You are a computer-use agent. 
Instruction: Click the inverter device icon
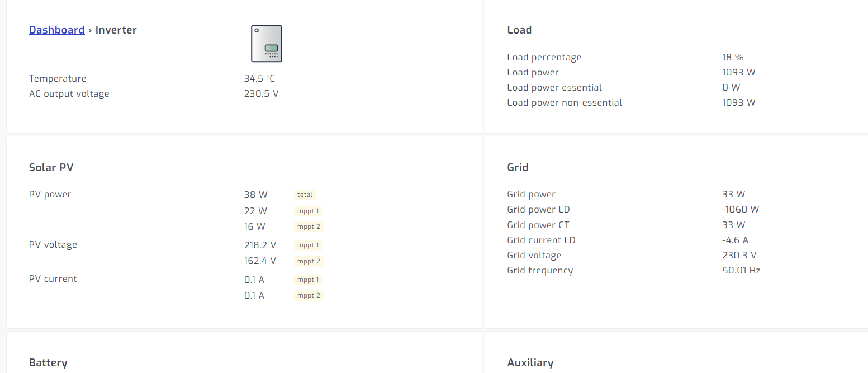pyautogui.click(x=266, y=44)
